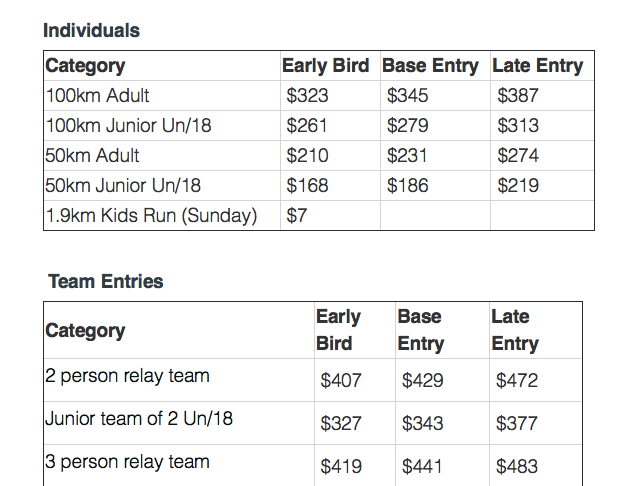Select the 50km Junior Un/18 row label
Image resolution: width=618 pixels, height=486 pixels.
(x=123, y=186)
